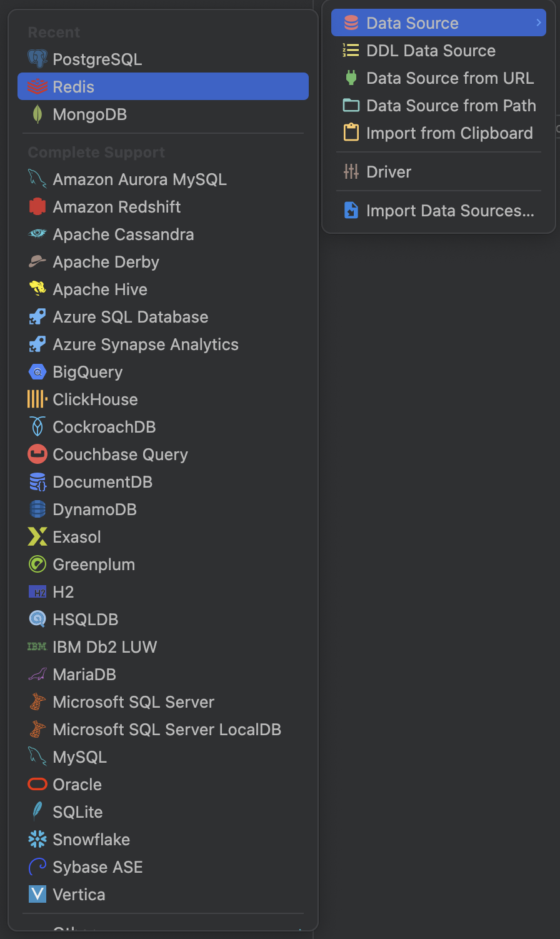
Task: Click the Amazon Aurora MySQL dolphin icon
Action: (37, 179)
